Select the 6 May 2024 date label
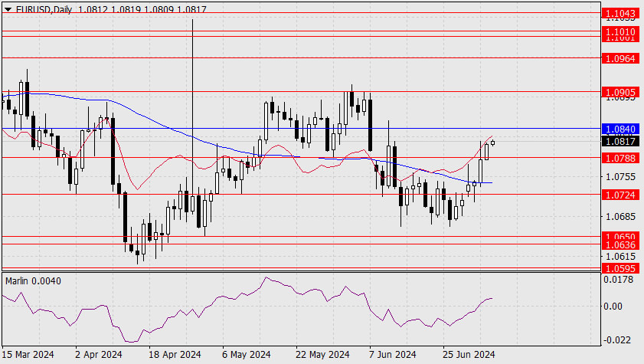Viewport: 644px width, 364px height. (246, 355)
